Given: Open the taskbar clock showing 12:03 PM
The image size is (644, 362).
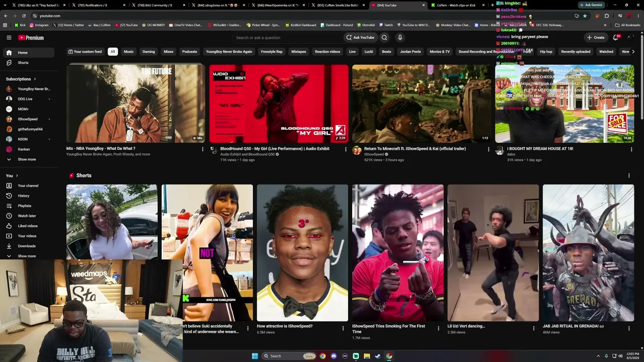Looking at the screenshot, I should (x=632, y=356).
